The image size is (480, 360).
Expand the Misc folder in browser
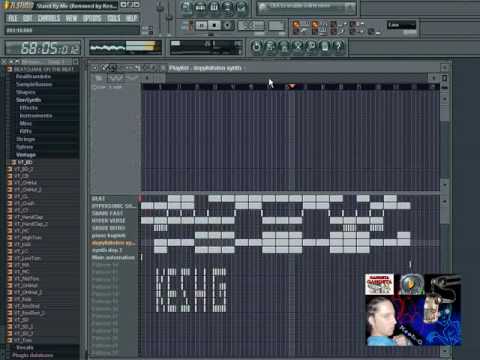25,124
